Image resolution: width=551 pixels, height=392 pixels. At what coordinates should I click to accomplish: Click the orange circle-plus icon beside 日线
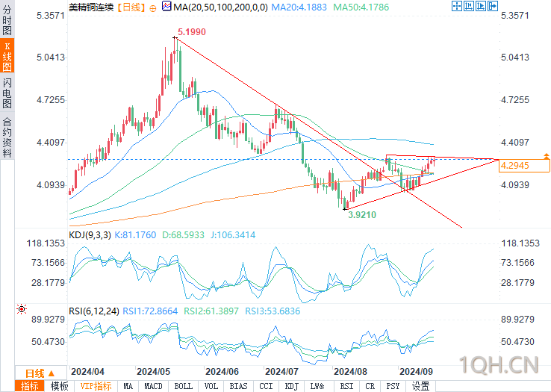point(153,8)
